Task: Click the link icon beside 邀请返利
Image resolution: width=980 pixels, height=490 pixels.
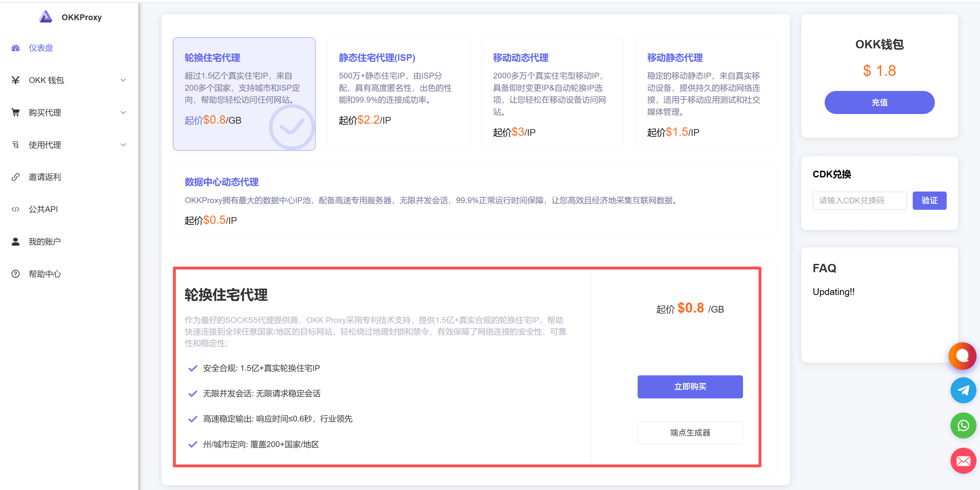Action: [x=16, y=177]
